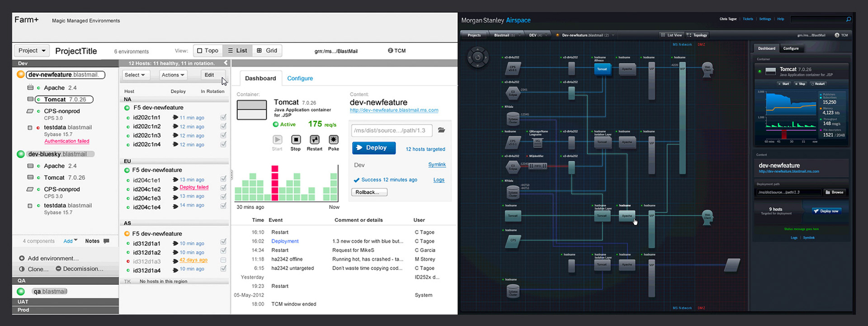The width and height of the screenshot is (868, 326).
Task: Click the deployment path field in Airspace
Action: click(x=788, y=192)
